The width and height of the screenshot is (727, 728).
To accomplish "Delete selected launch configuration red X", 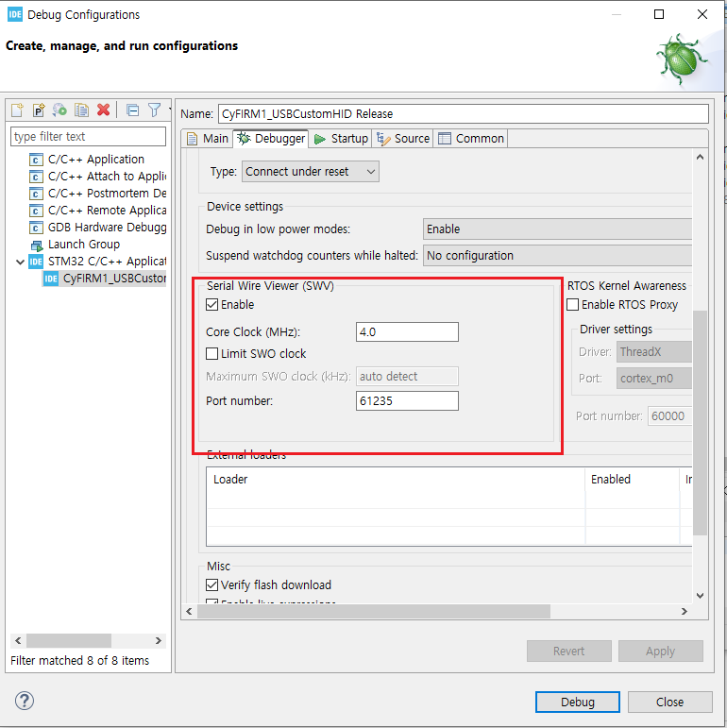I will coord(103,110).
